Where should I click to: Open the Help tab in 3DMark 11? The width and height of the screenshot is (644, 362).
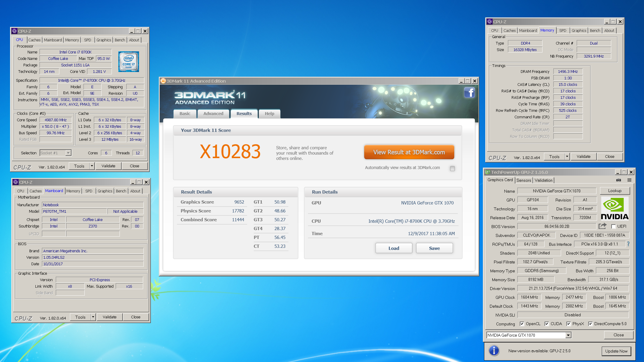tap(269, 114)
